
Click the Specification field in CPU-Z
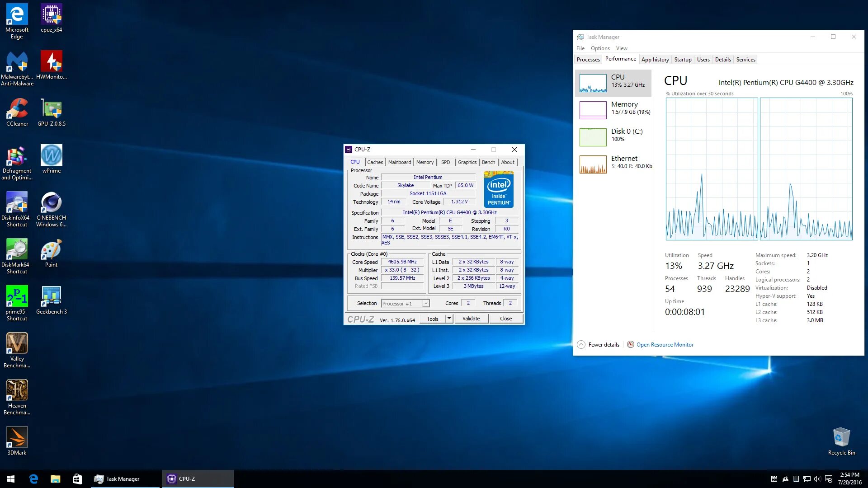449,212
